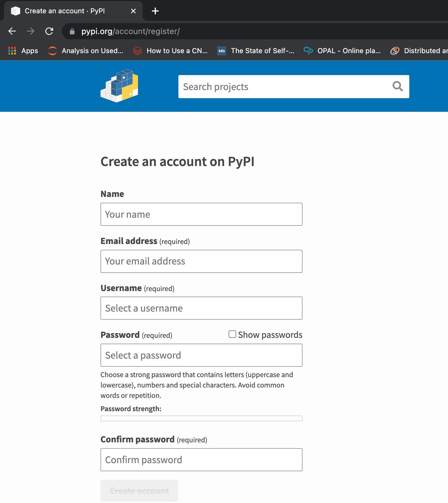The width and height of the screenshot is (448, 503).
Task: Close the Create an account tab
Action: pyautogui.click(x=133, y=11)
